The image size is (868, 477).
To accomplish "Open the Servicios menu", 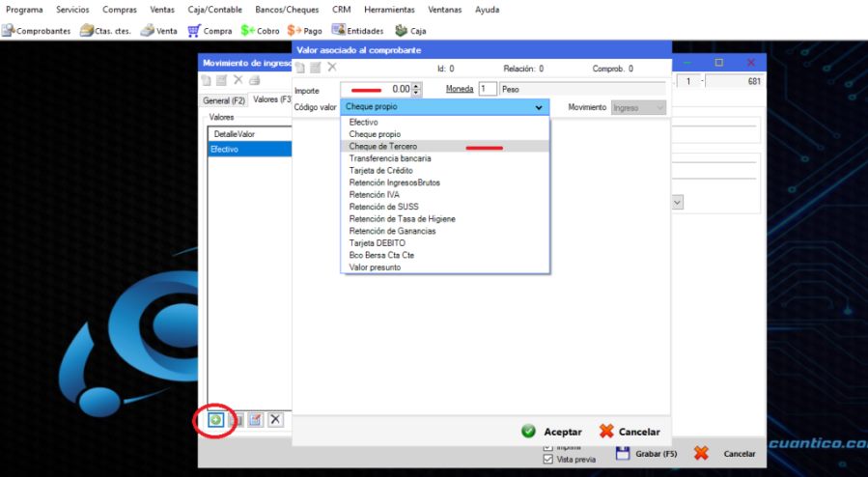I will tap(72, 10).
